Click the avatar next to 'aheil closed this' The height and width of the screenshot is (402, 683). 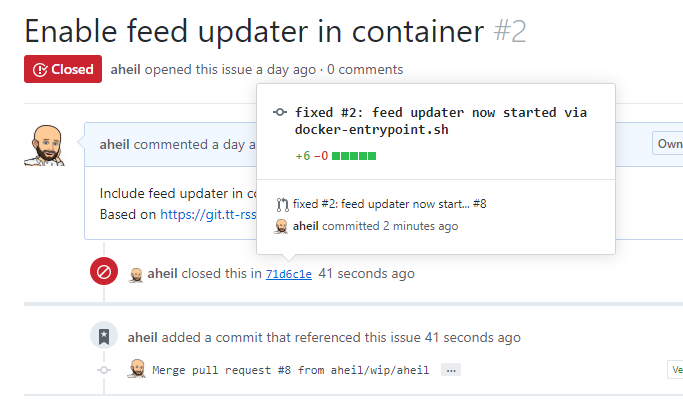point(136,274)
